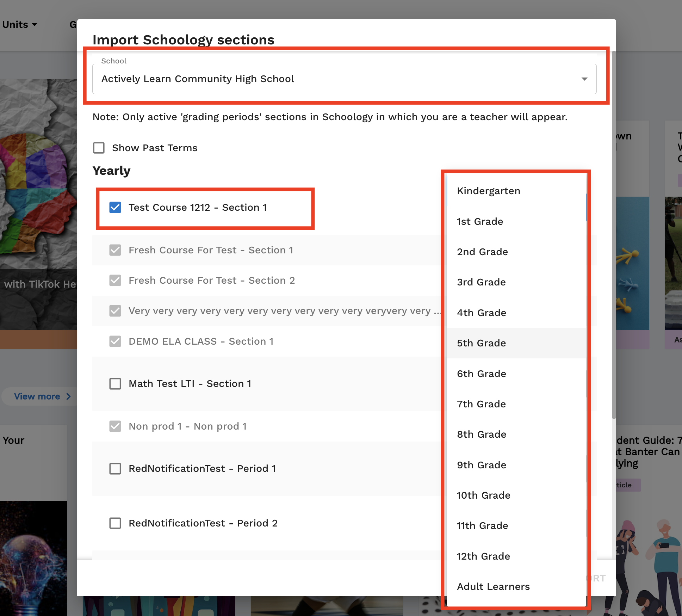The height and width of the screenshot is (616, 682).
Task: Choose 8th Grade from list
Action: point(516,435)
